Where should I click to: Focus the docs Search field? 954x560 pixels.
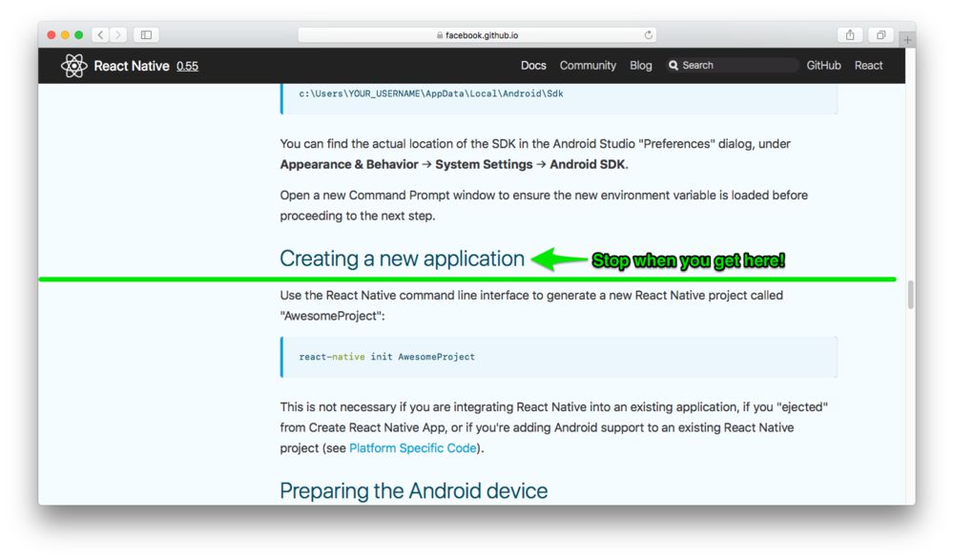[x=733, y=65]
